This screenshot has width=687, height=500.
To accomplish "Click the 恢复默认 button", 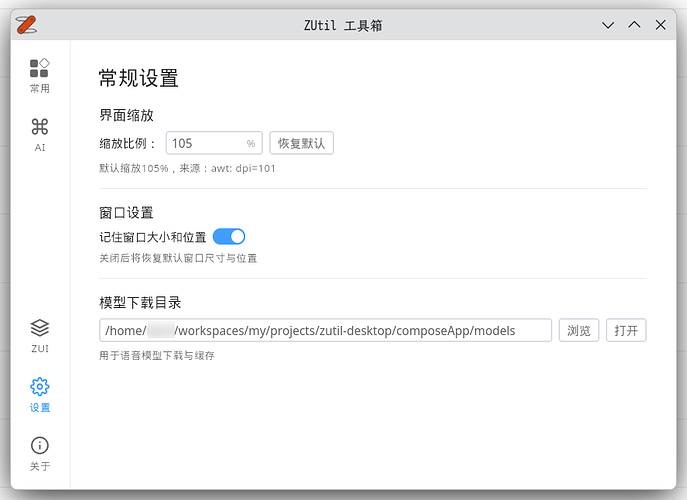I will [301, 143].
